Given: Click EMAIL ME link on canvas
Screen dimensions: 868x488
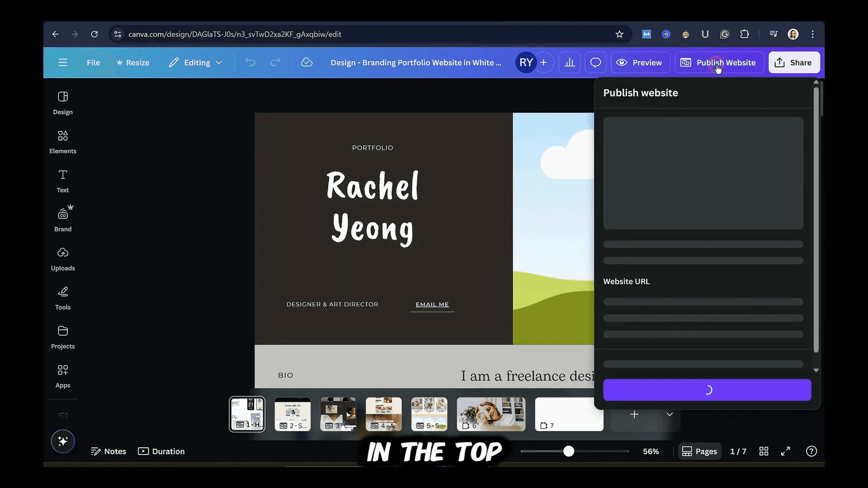Looking at the screenshot, I should tap(432, 305).
